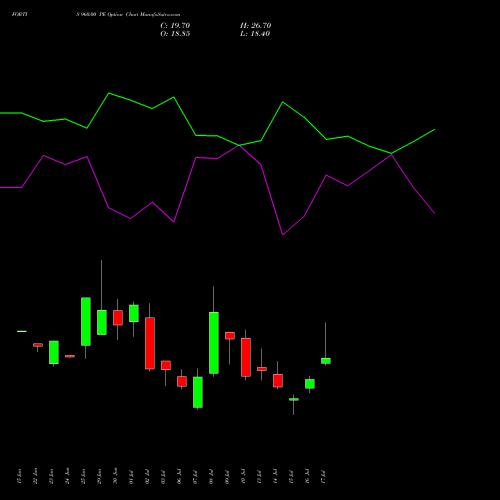This screenshot has height=500, width=500.
Task: Click the green candlestick for 07 Jul
Action: (x=198, y=392)
